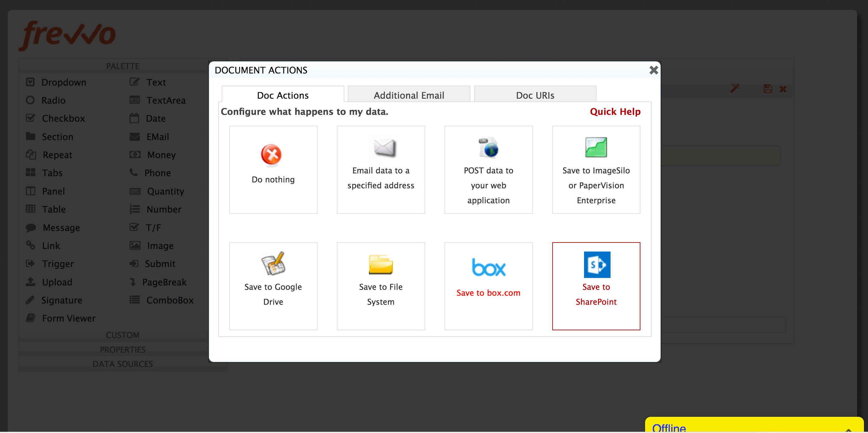868x433 pixels.
Task: Expand the PROPERTIES panel header
Action: point(123,350)
